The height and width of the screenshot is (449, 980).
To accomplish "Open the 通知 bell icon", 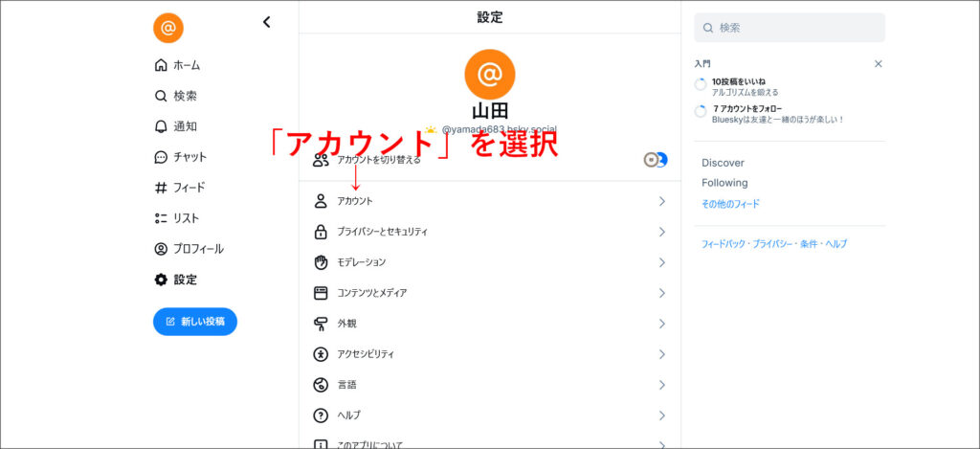I will click(x=161, y=126).
